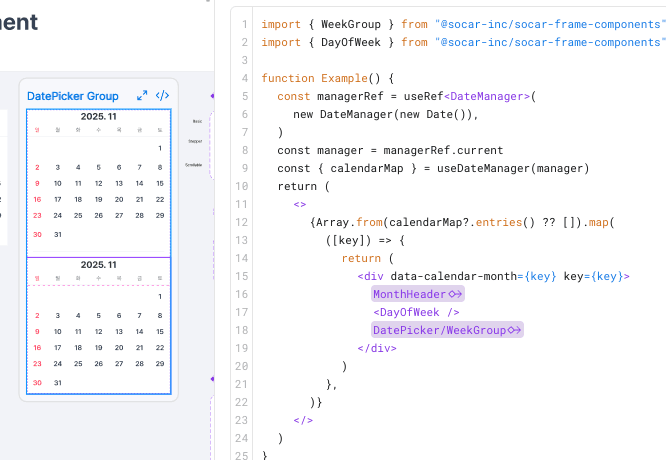Image resolution: width=666 pixels, height=460 pixels.
Task: Pick date 30 in the second calendar
Action: (x=37, y=383)
